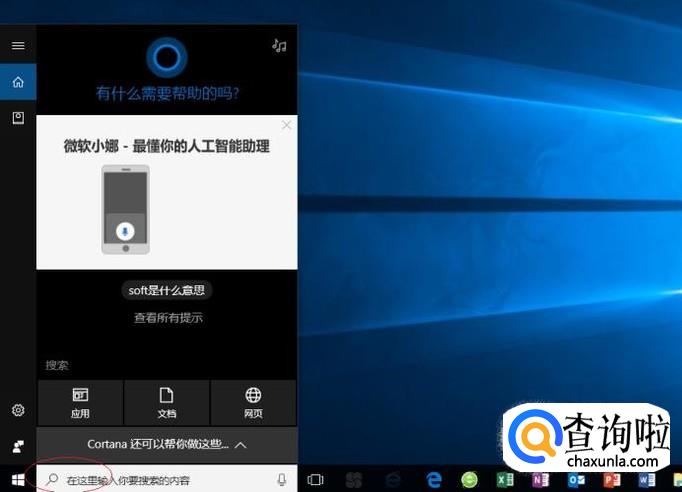Open Cortana settings gear icon
The height and width of the screenshot is (492, 682).
[x=18, y=410]
